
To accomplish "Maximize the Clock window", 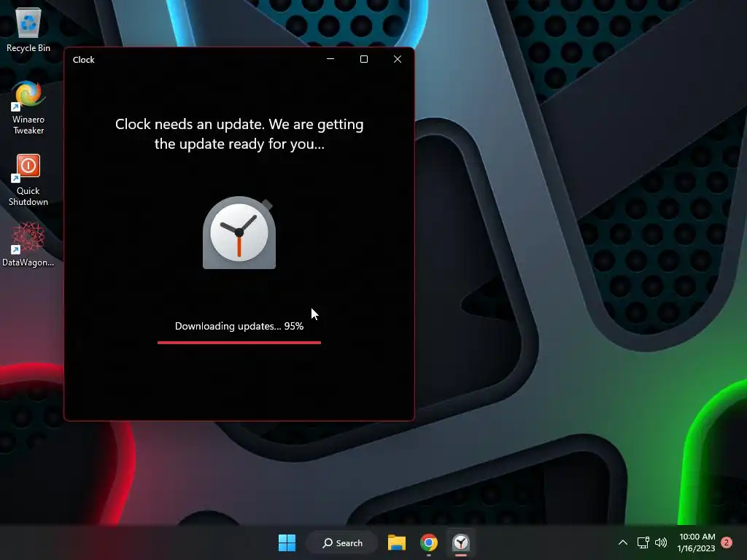I will click(364, 59).
